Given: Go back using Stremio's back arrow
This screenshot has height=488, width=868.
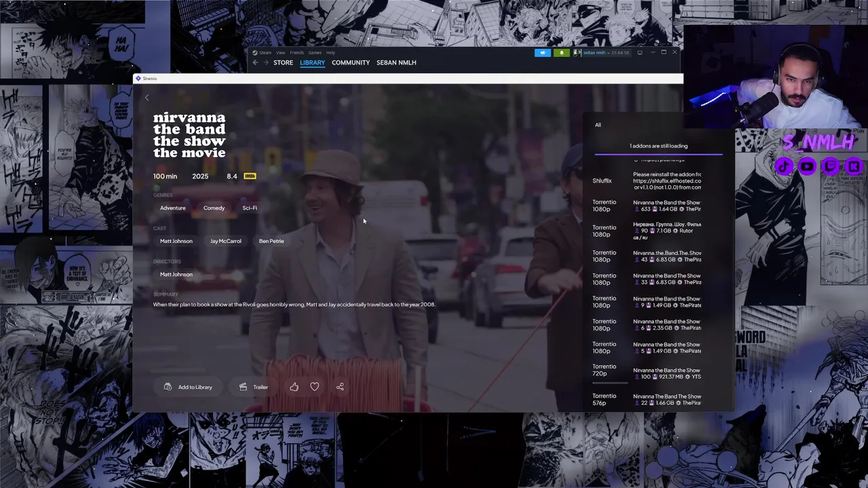Looking at the screenshot, I should (146, 98).
